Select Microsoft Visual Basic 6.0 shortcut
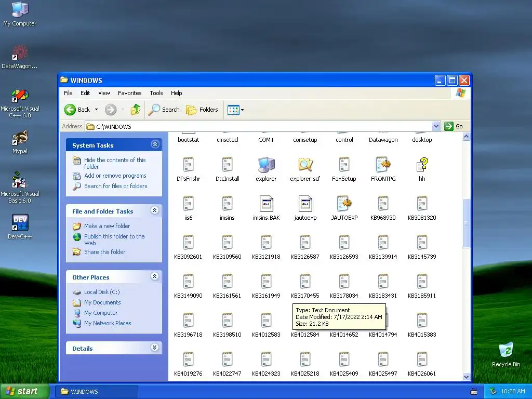The height and width of the screenshot is (399, 532). [x=20, y=188]
